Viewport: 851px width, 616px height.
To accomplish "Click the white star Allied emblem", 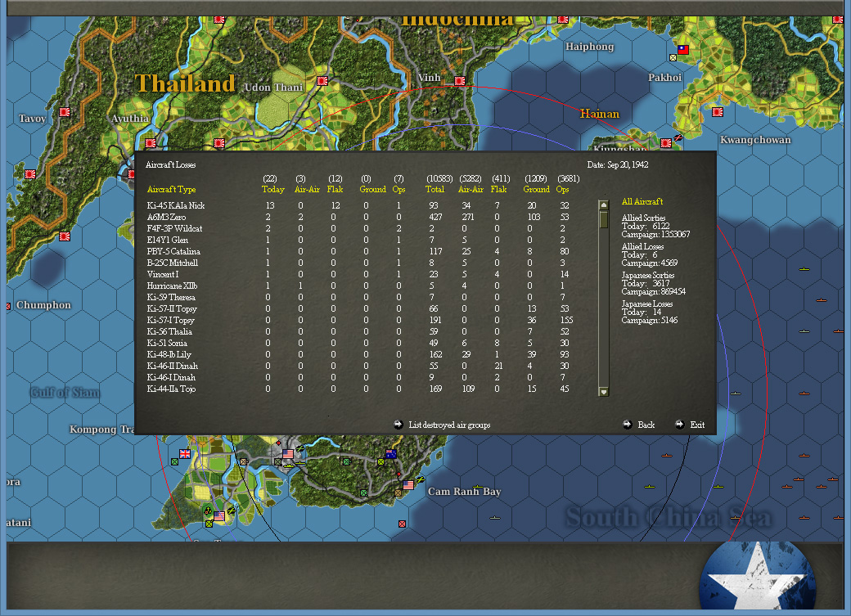I will click(x=757, y=577).
